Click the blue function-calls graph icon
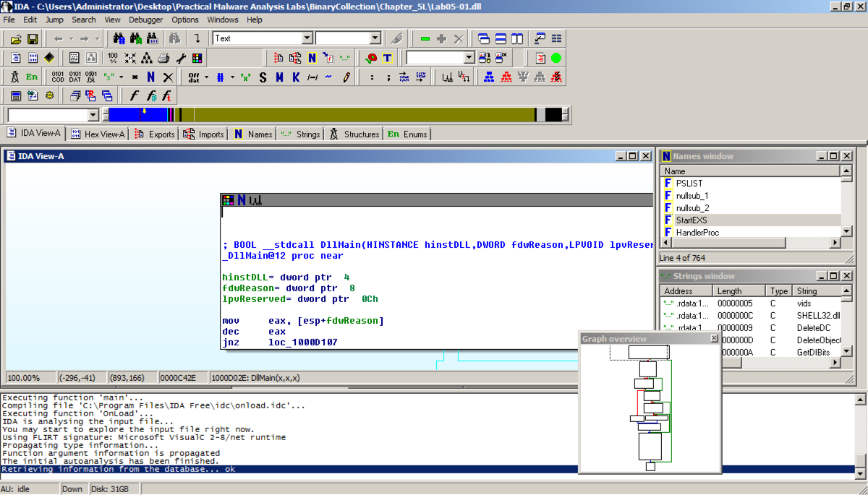 (x=489, y=77)
